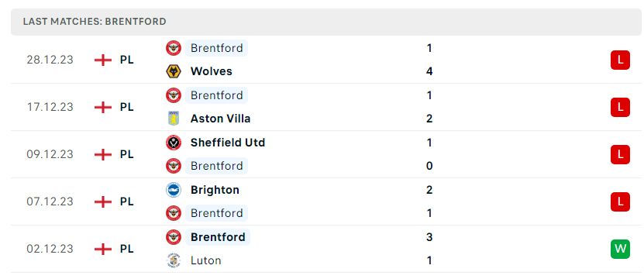Click the Aston Villa club crest
The width and height of the screenshot is (644, 279).
click(174, 119)
